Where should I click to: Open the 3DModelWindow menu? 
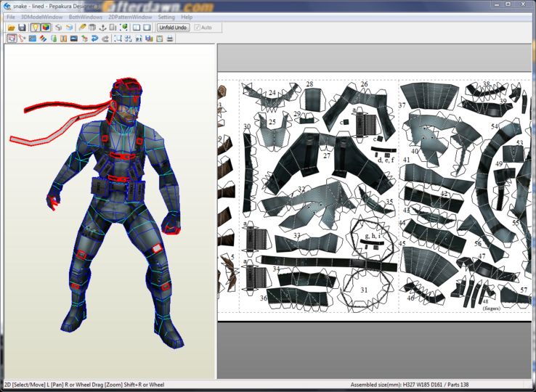tap(41, 17)
